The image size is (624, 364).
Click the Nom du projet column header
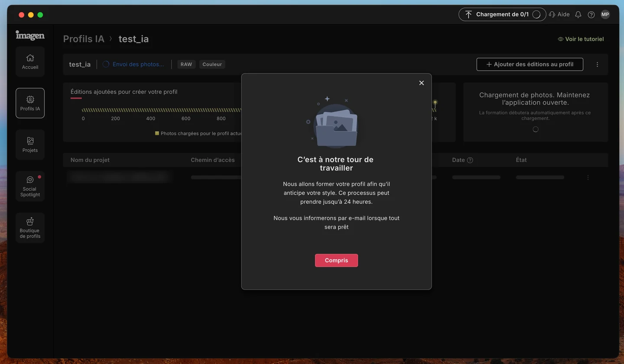click(90, 160)
